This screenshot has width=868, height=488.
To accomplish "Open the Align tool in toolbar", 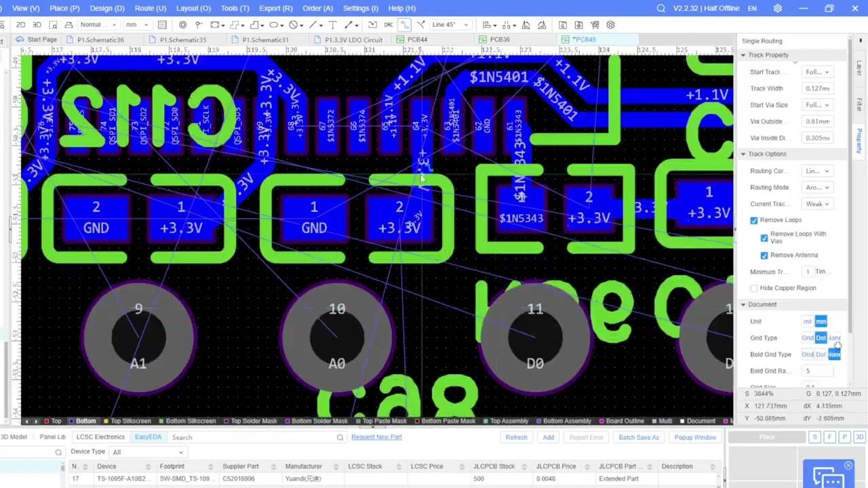I will 488,25.
